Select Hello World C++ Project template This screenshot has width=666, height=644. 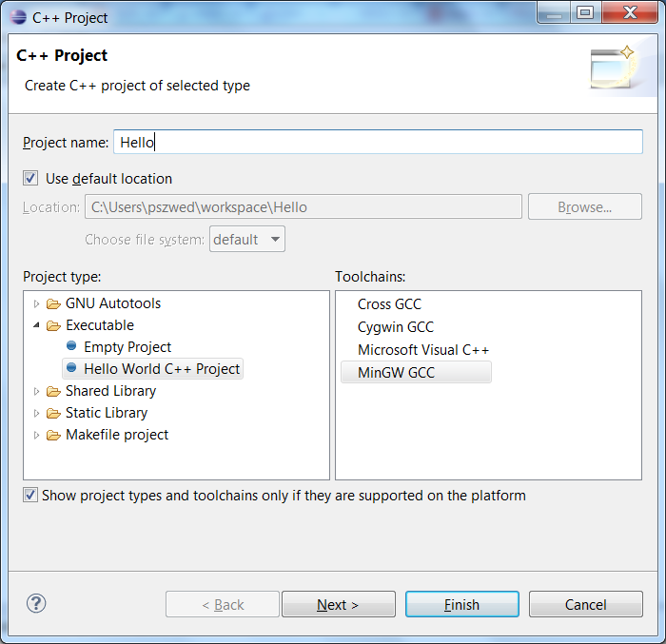coord(161,369)
